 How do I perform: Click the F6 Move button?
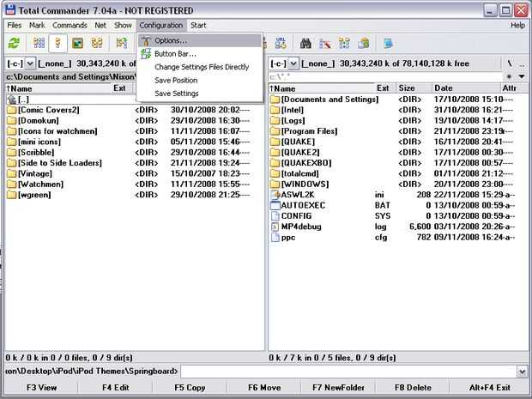pos(264,388)
